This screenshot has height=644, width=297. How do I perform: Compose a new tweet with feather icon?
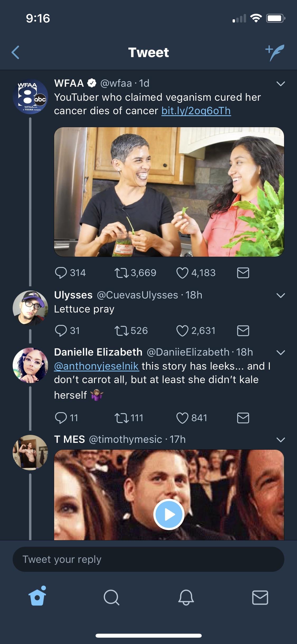pyautogui.click(x=275, y=52)
